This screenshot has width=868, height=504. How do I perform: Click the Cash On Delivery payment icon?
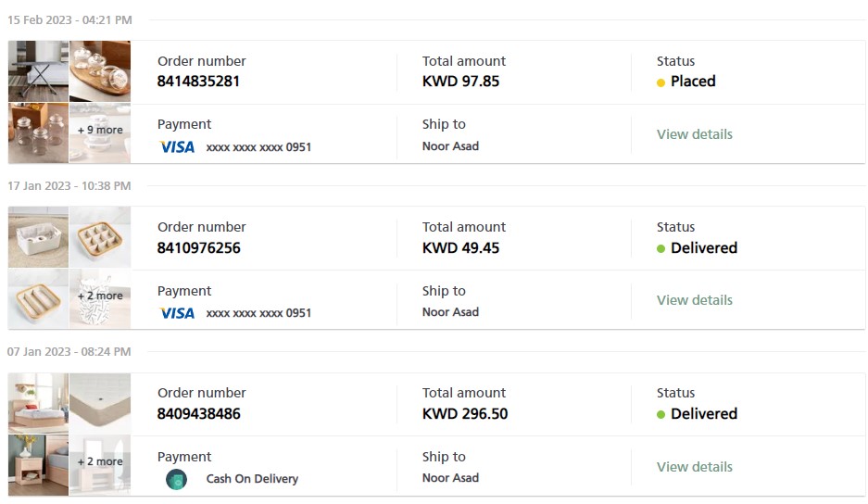click(176, 479)
